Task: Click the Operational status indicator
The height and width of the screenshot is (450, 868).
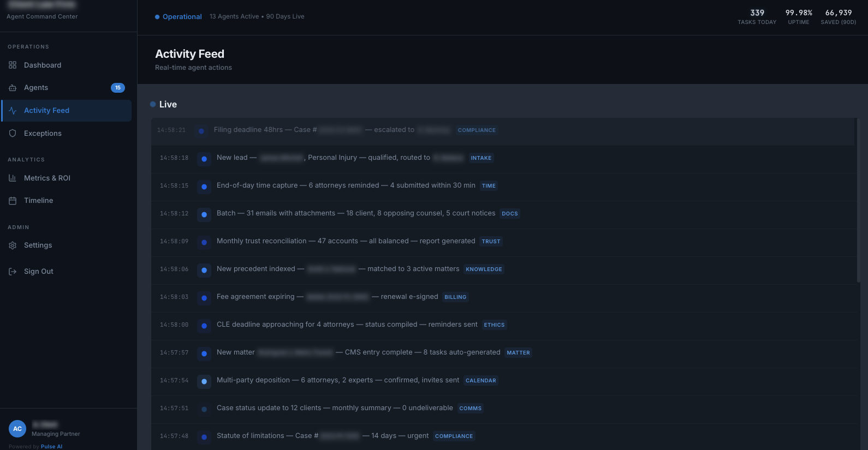Action: point(179,17)
